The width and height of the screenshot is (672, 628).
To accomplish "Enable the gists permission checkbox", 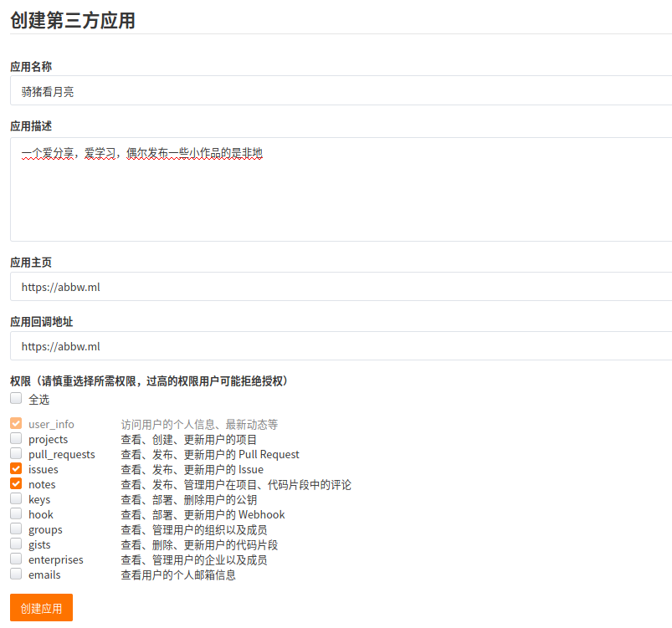I will (16, 544).
